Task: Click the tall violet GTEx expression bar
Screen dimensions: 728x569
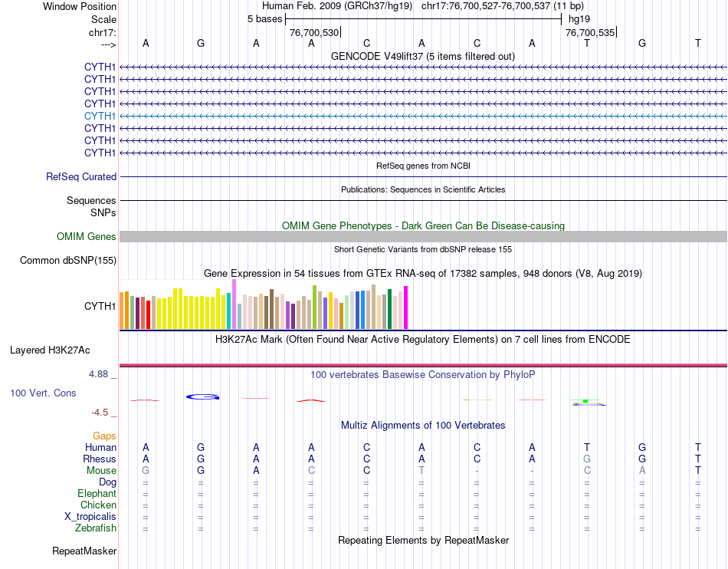Action: (x=234, y=304)
